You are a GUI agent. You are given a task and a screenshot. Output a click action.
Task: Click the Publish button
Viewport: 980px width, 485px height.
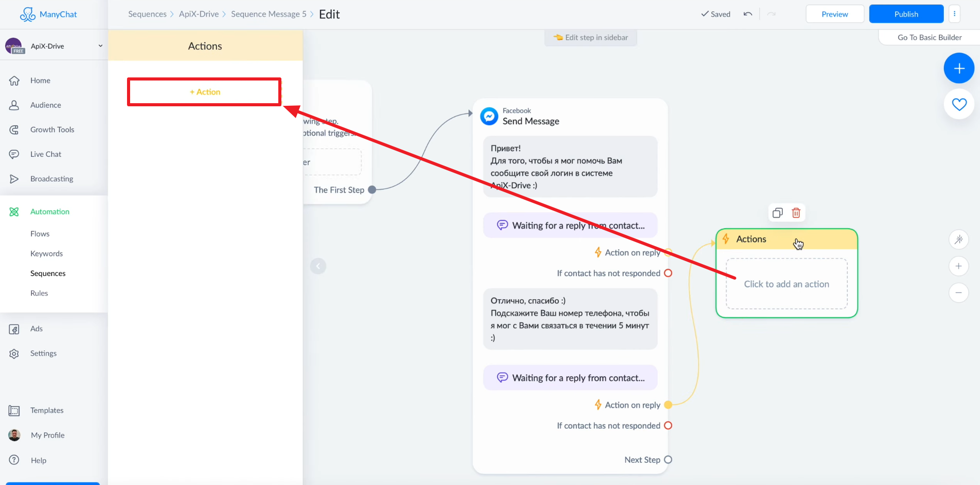point(906,14)
